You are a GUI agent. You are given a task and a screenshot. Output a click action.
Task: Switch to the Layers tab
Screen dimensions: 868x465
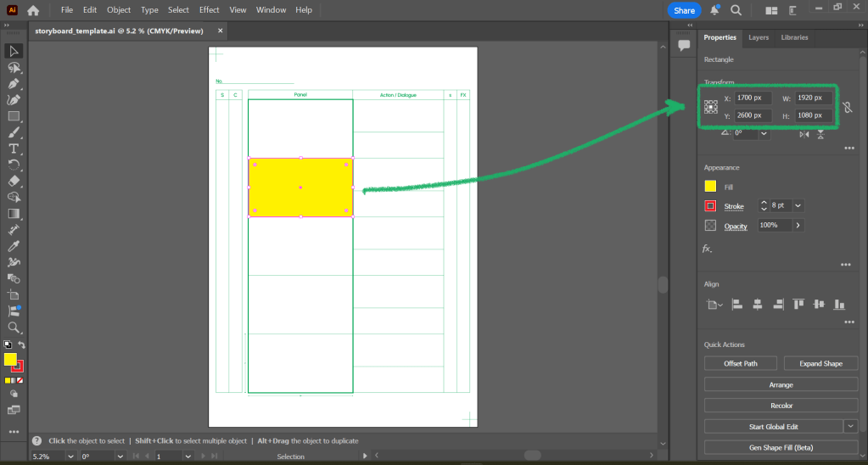pyautogui.click(x=759, y=37)
